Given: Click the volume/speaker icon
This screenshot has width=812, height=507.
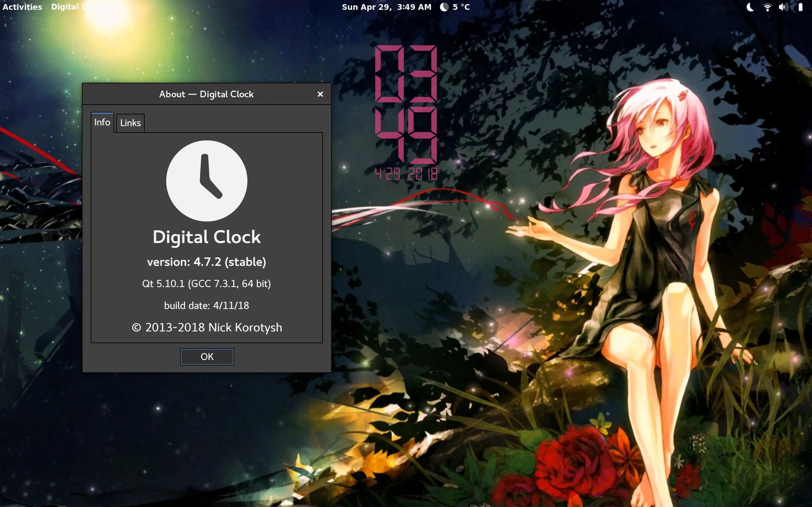Looking at the screenshot, I should click(x=783, y=7).
